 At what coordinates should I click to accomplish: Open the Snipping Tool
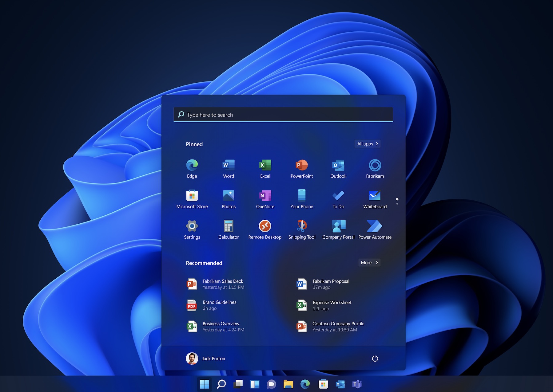(301, 229)
